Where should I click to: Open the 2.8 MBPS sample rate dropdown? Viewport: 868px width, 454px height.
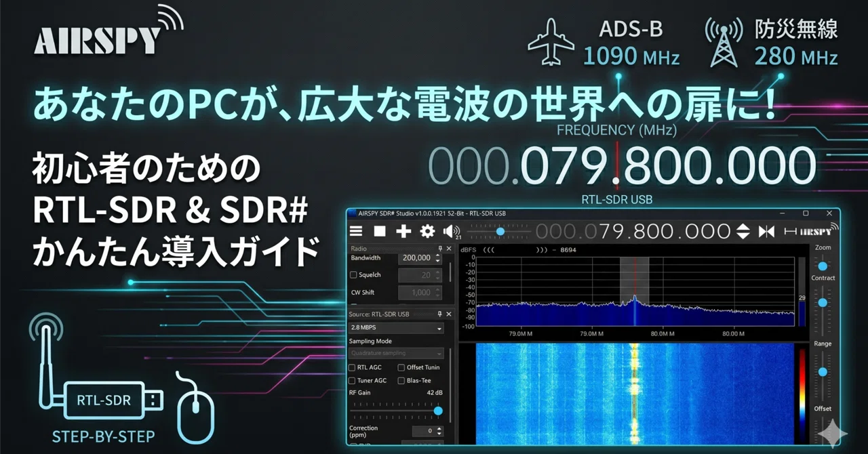point(396,328)
